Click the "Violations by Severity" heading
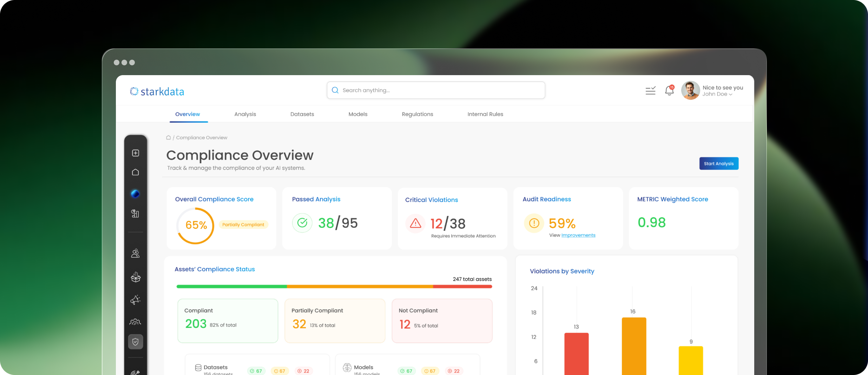 562,271
